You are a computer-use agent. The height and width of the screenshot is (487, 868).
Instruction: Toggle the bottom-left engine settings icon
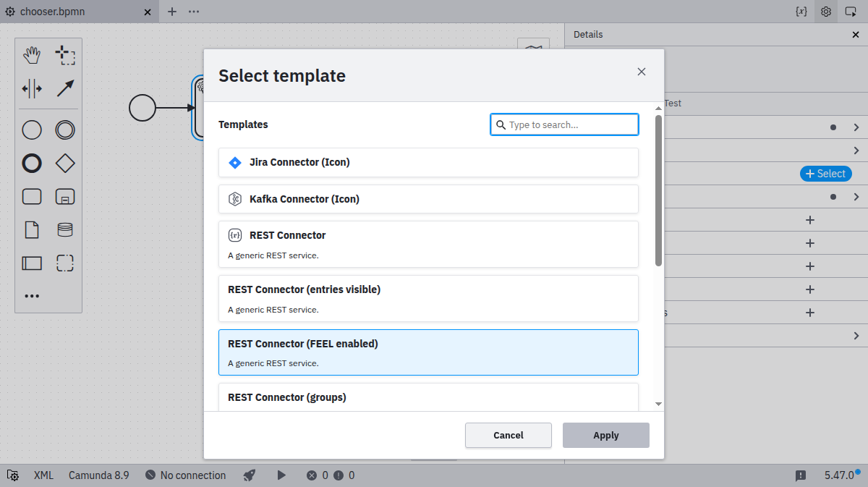point(13,475)
